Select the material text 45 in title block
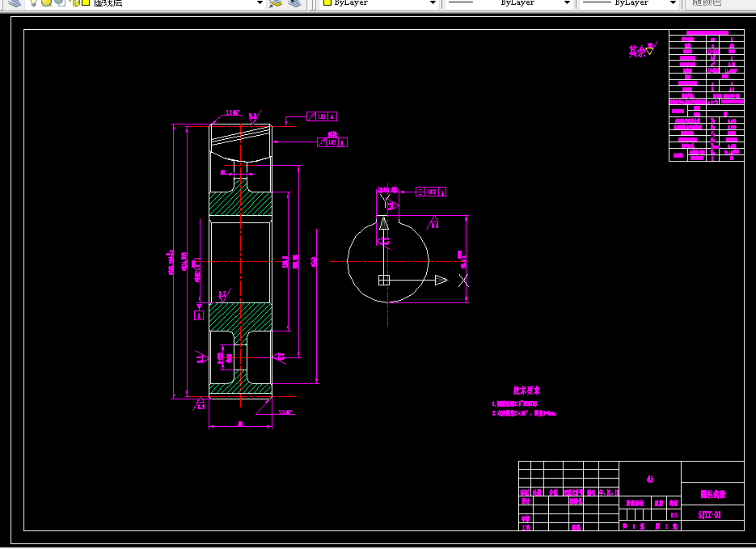The width and height of the screenshot is (756, 549). tap(650, 479)
